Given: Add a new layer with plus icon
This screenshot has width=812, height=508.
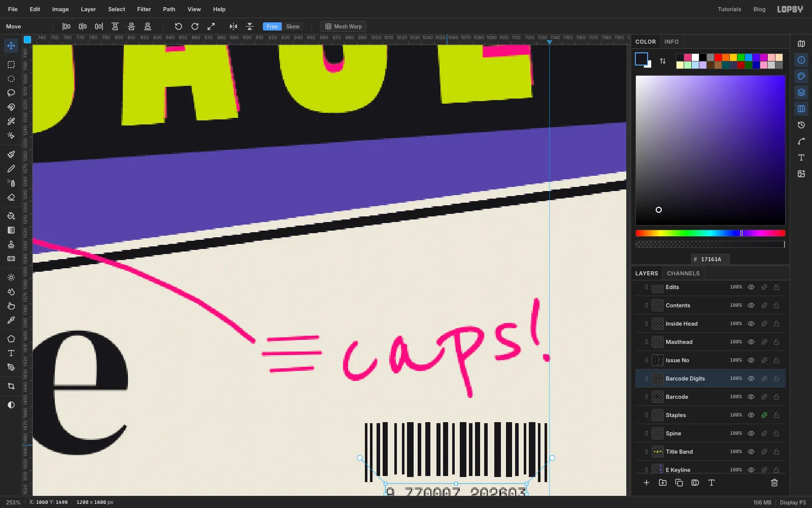Looking at the screenshot, I should click(x=647, y=483).
